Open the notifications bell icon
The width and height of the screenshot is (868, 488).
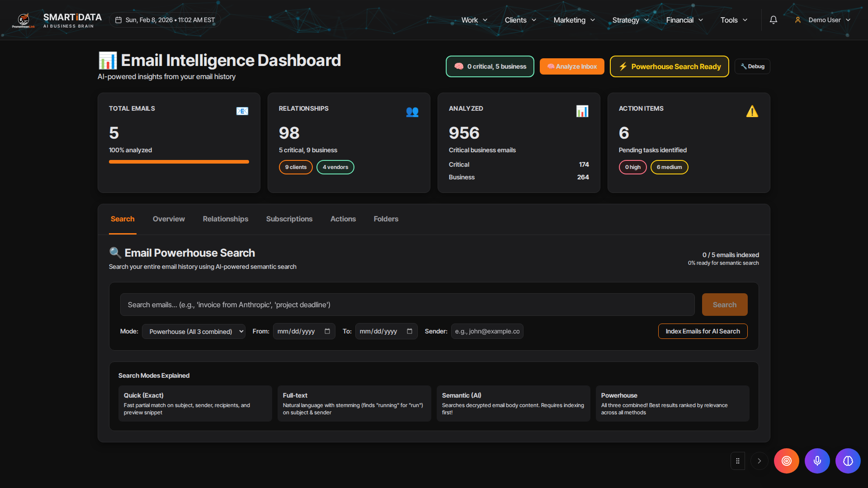pos(774,20)
